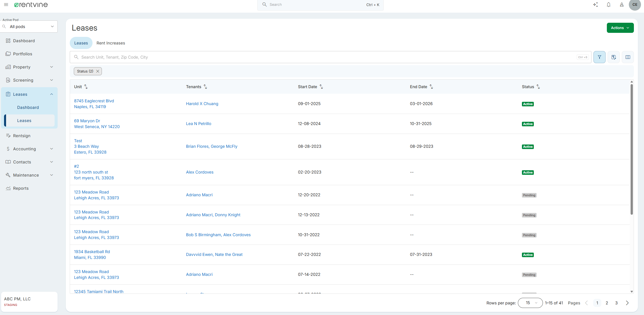The width and height of the screenshot is (644, 315).
Task: Open tenant Harold X Chuang link
Action: point(202,104)
